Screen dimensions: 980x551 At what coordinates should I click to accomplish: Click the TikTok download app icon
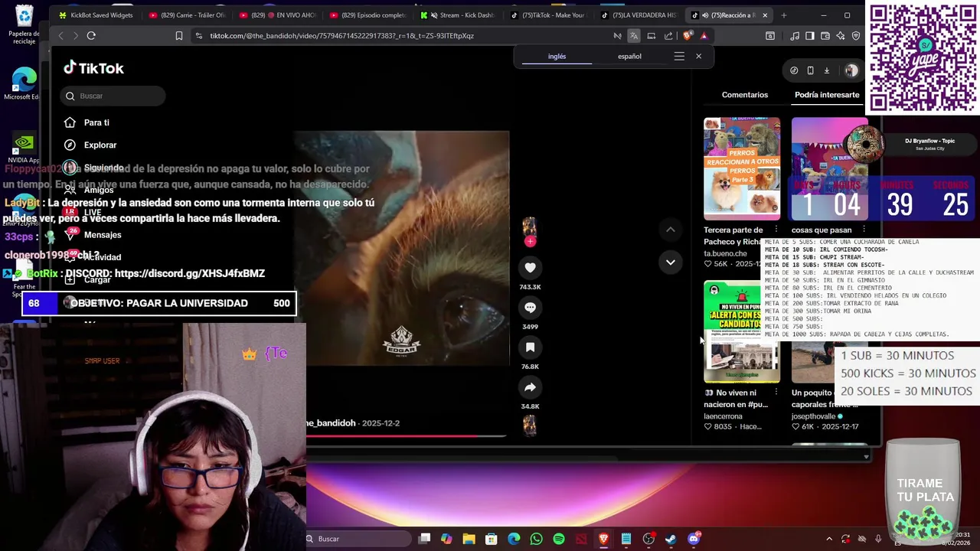[x=827, y=70]
